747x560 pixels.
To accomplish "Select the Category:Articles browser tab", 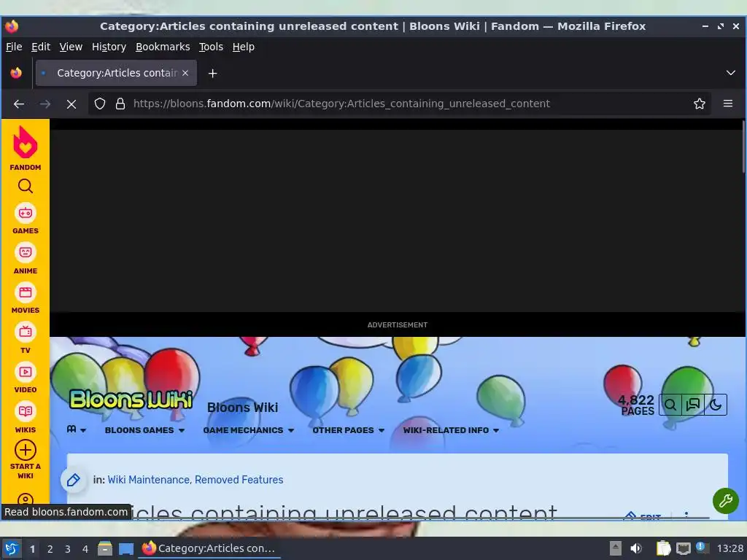I will click(116, 73).
